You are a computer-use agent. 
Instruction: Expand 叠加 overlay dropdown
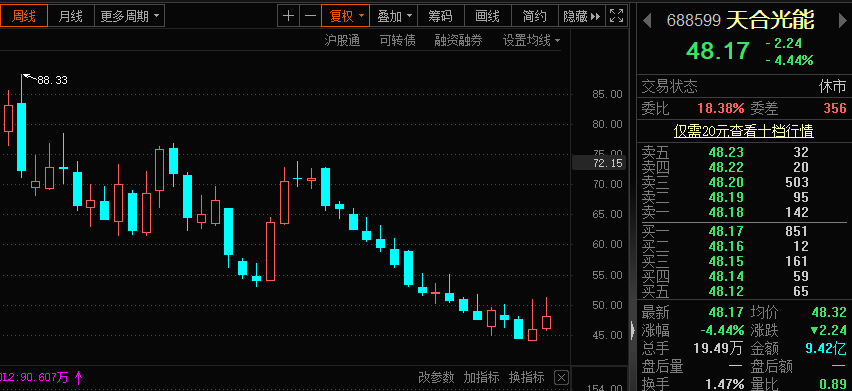394,16
